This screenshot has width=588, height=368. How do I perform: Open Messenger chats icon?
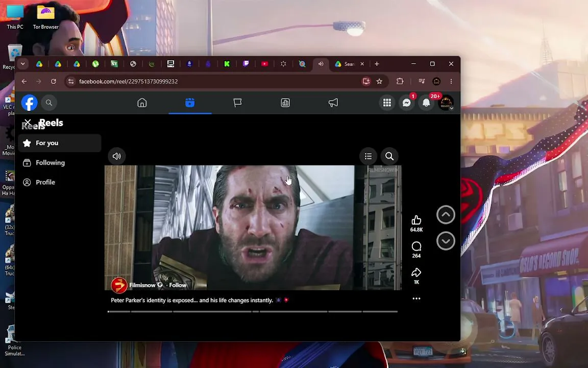pos(406,103)
